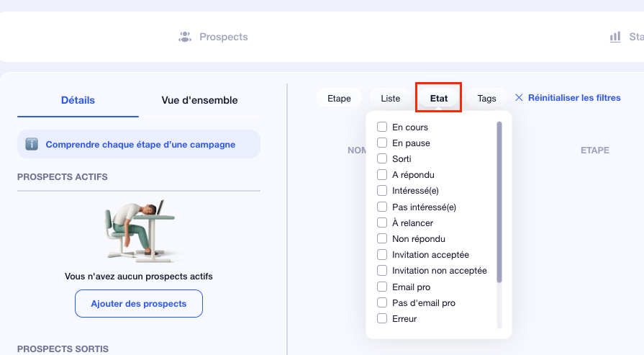This screenshot has height=355, width=644.
Task: Click the Prospects people icon
Action: click(x=185, y=37)
